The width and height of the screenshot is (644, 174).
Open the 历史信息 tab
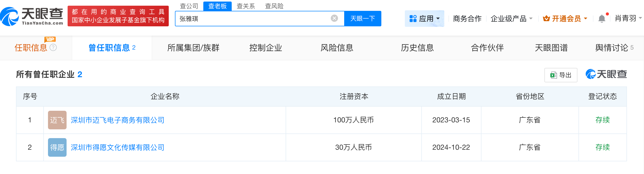417,48
